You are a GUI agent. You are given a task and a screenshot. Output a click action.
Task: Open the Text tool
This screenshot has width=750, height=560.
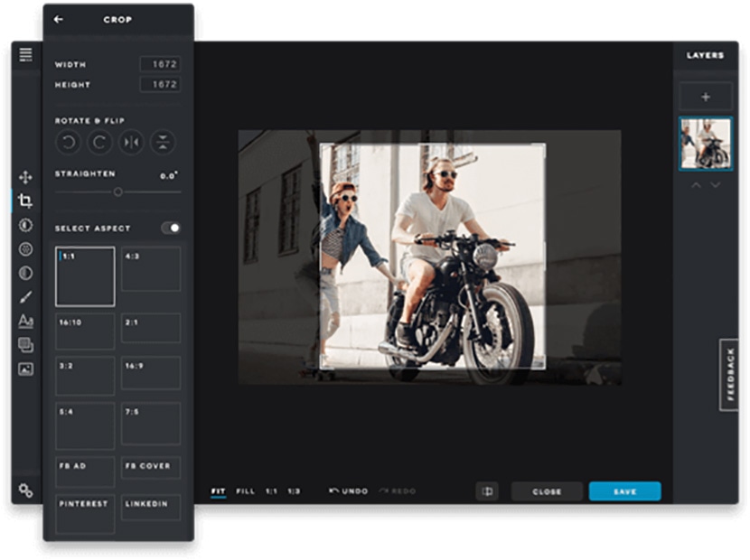[x=25, y=321]
